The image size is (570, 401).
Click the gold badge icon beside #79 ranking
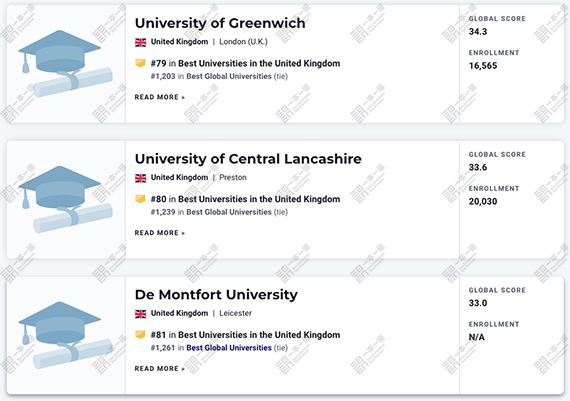[x=140, y=63]
